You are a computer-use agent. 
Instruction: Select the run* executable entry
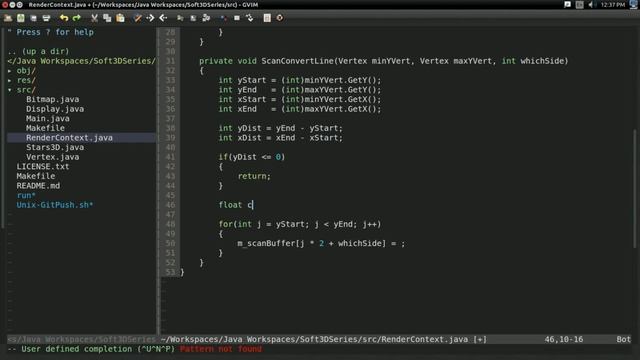click(26, 195)
